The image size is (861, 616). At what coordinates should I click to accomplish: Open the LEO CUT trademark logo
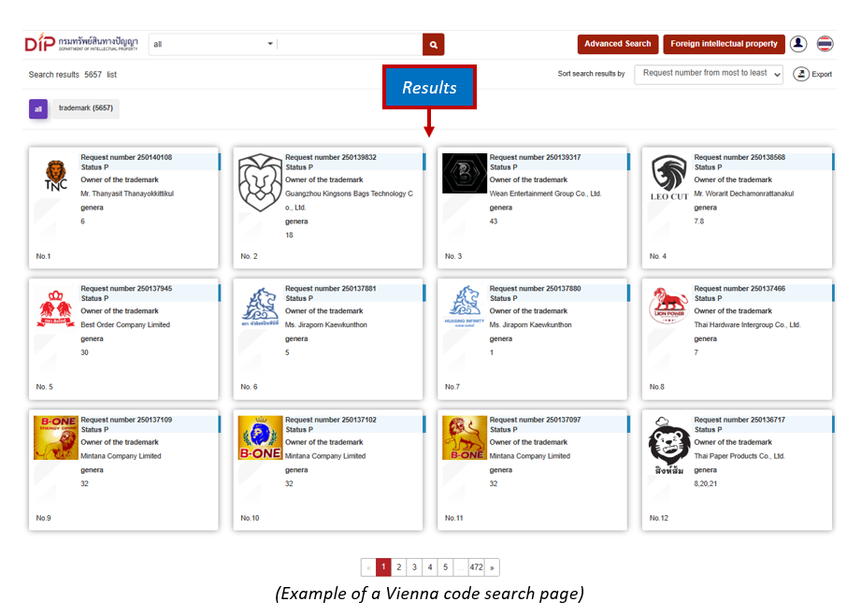(669, 178)
